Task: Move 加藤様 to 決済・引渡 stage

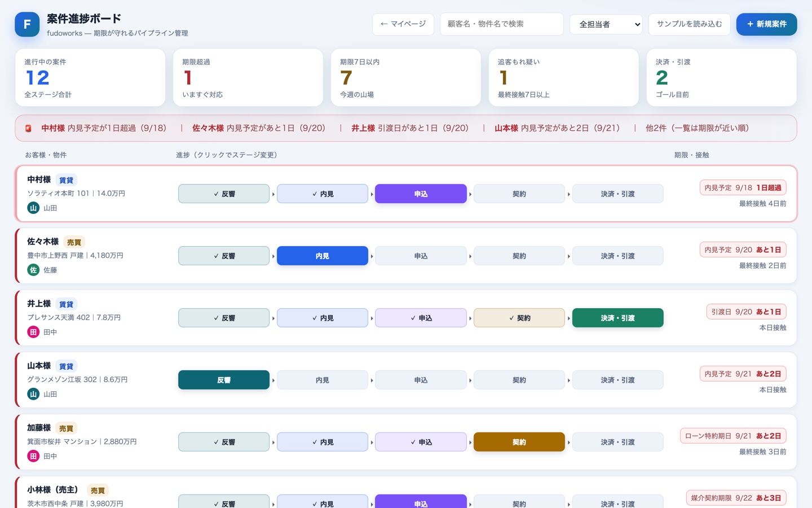Action: [618, 442]
